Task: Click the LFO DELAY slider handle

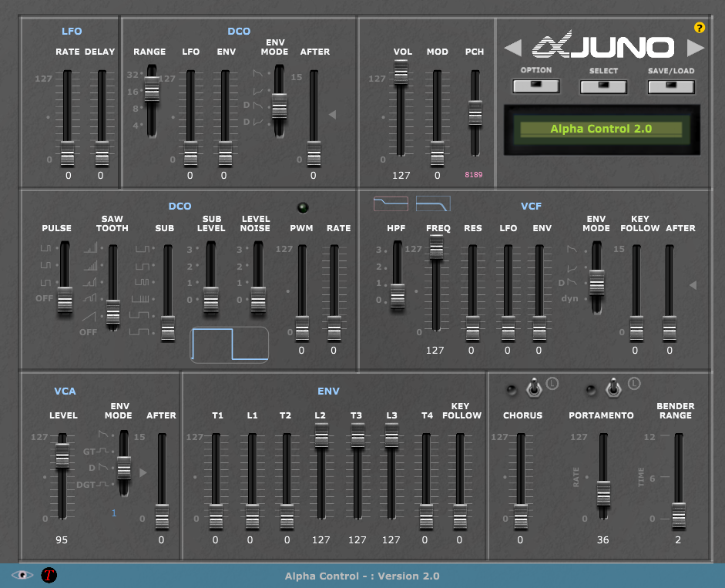Action: click(x=102, y=154)
